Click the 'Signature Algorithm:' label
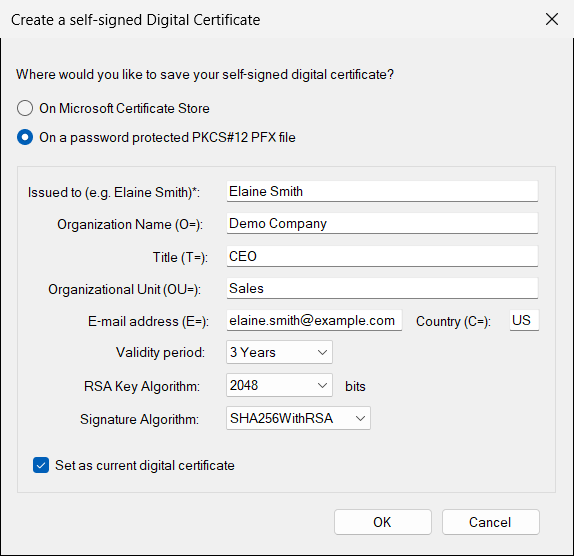This screenshot has height=556, width=574. tap(139, 419)
